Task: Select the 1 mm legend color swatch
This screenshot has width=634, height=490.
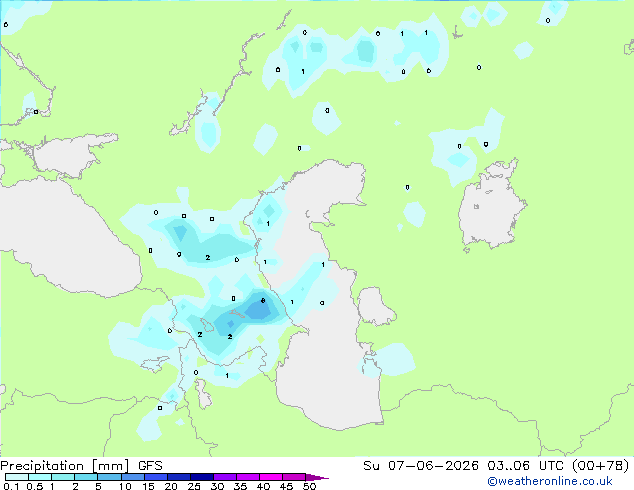Action: click(63, 477)
